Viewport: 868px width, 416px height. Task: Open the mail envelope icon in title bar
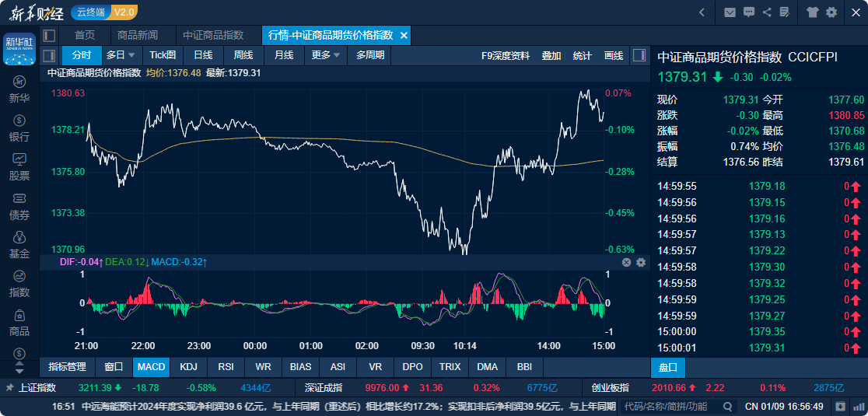pyautogui.click(x=730, y=12)
